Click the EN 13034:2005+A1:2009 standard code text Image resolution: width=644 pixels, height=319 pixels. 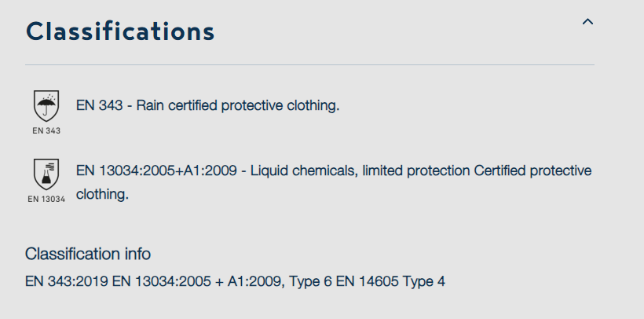click(156, 170)
